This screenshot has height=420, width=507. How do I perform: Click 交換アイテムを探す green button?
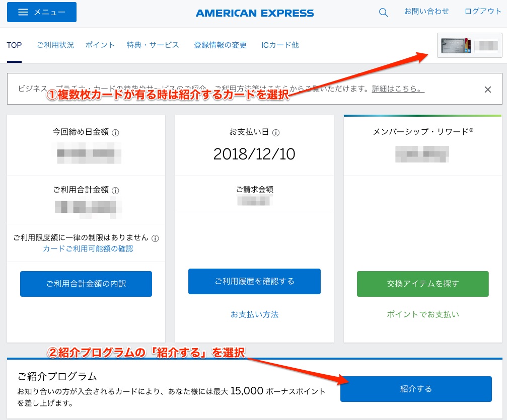pos(422,284)
